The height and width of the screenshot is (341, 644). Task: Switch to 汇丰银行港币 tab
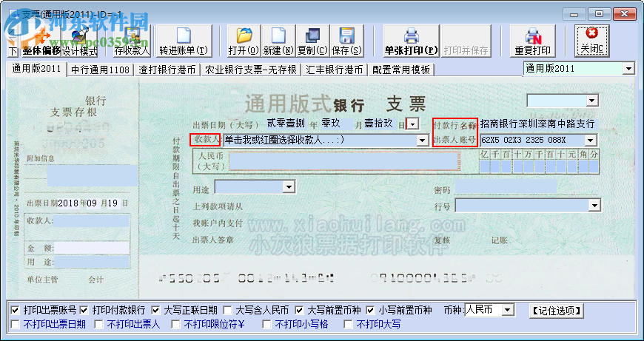click(335, 70)
